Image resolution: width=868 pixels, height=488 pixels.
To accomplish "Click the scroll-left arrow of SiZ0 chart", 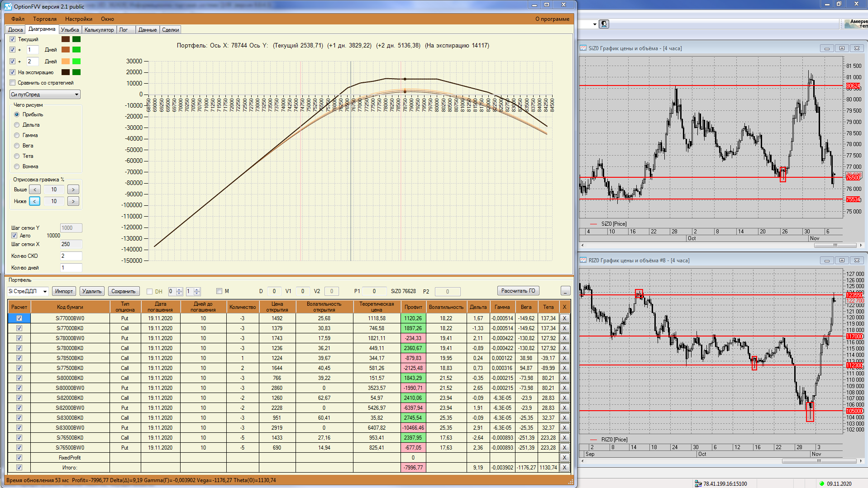I will 582,246.
